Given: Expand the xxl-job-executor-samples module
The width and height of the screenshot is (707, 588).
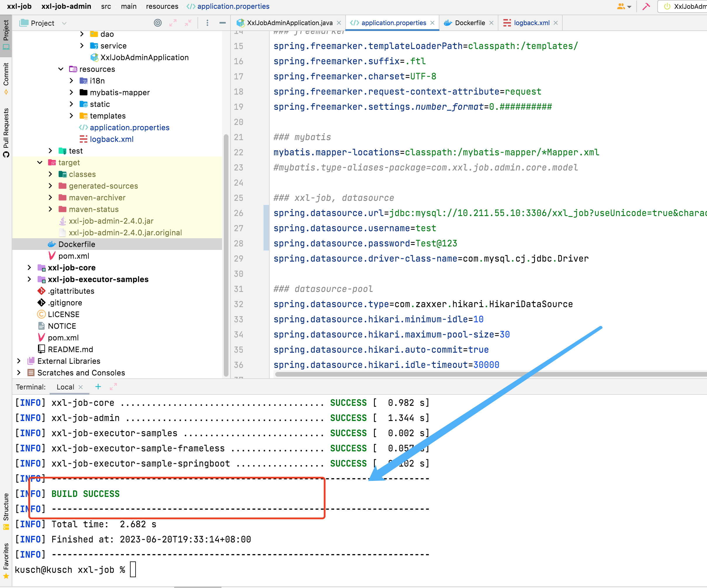Looking at the screenshot, I should point(29,279).
